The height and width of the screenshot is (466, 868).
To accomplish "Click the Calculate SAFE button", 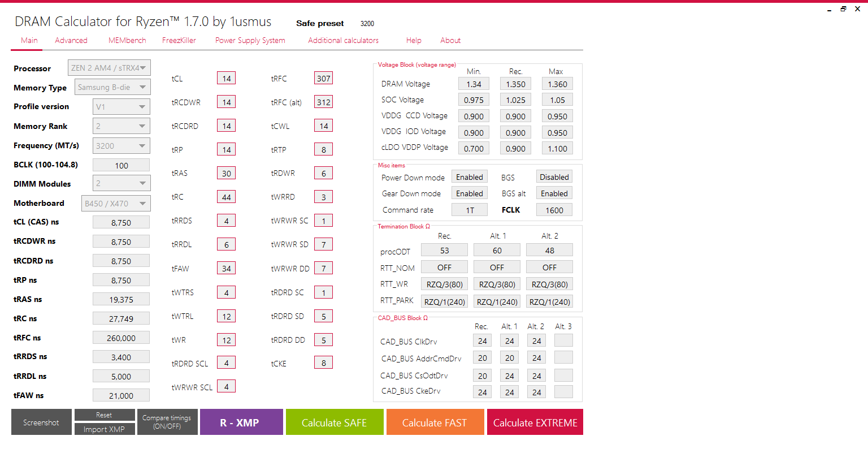I will coord(335,422).
